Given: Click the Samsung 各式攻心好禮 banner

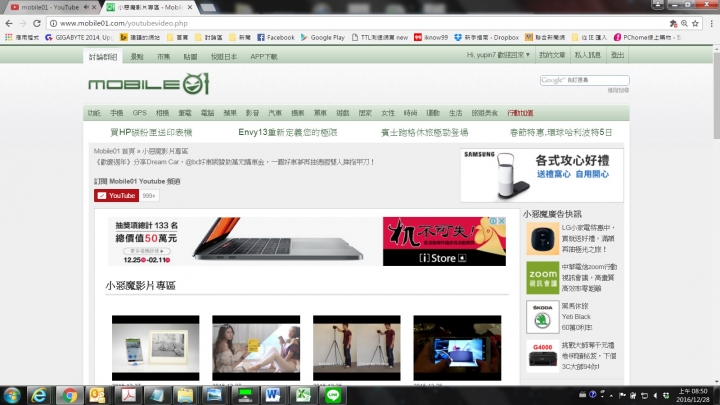Looking at the screenshot, I should point(542,175).
